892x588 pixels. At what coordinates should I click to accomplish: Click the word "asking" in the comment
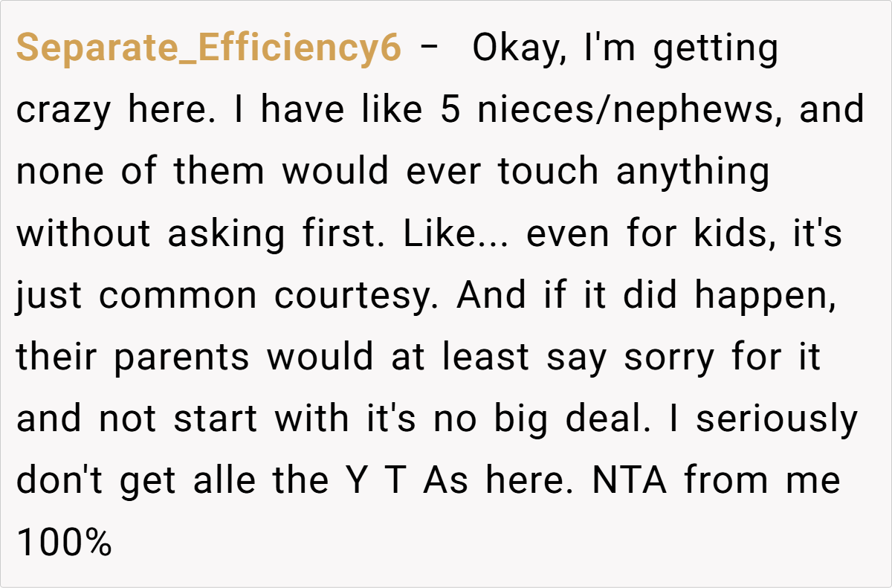(226, 234)
